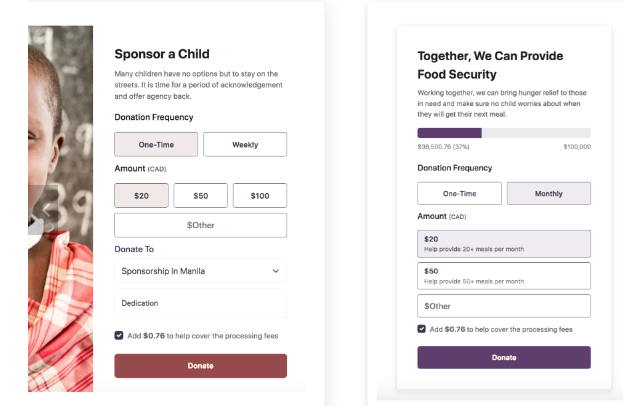Select One-Time in the Sponsor a Child form
The image size is (623, 406).
(x=155, y=144)
